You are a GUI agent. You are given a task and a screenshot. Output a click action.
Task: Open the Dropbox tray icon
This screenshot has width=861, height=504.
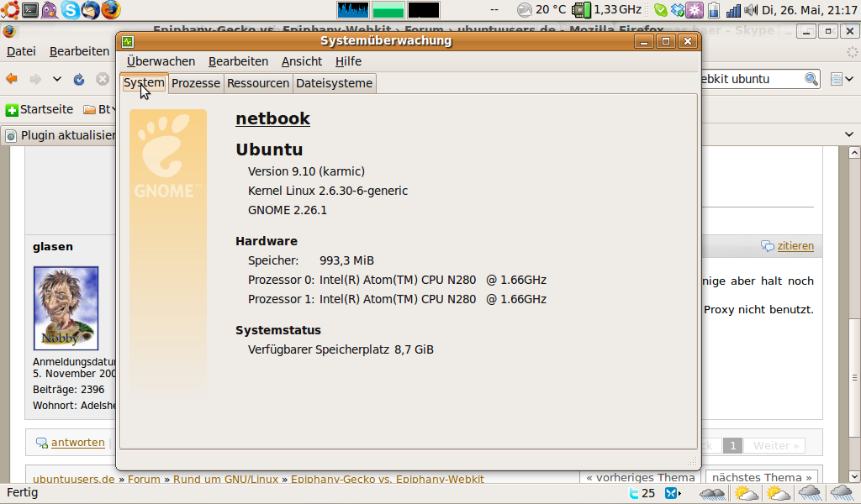(678, 10)
